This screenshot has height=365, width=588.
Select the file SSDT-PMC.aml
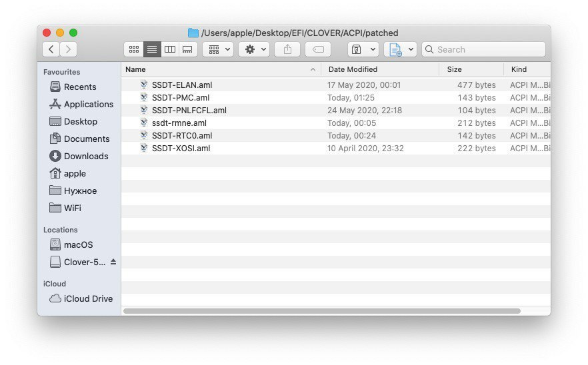click(181, 98)
